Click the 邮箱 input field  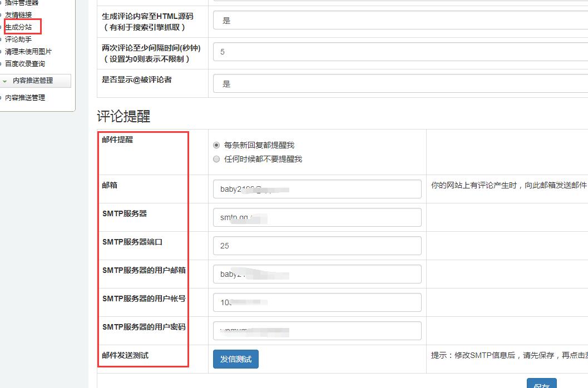tap(317, 189)
